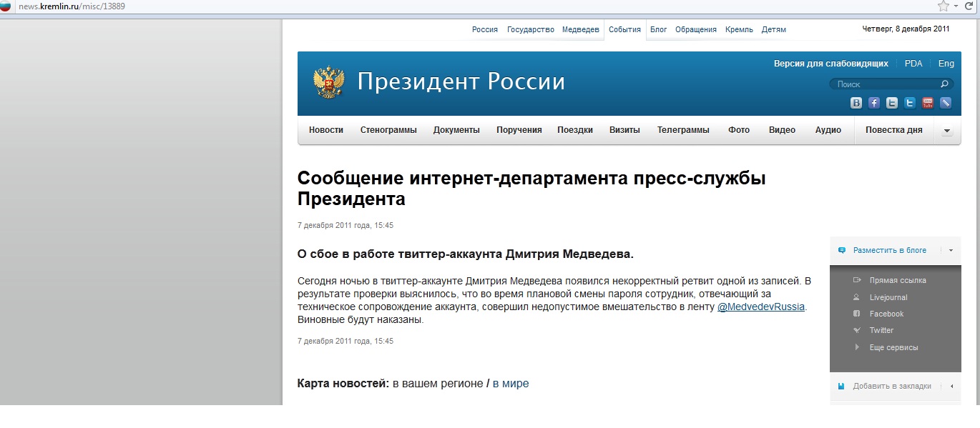
Task: Follow the @MedvedevRussia link
Action: coord(761,307)
